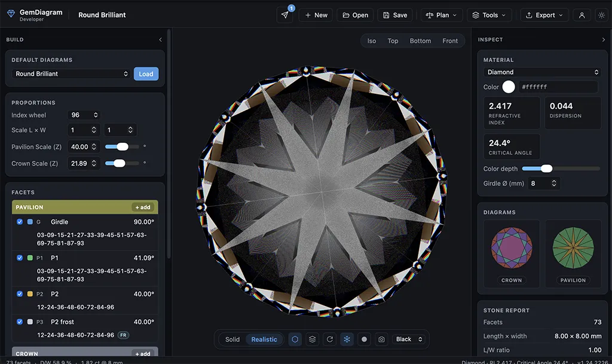This screenshot has width=612, height=364.
Task: Uncheck the P2 frost facet checkbox
Action: coord(20,322)
